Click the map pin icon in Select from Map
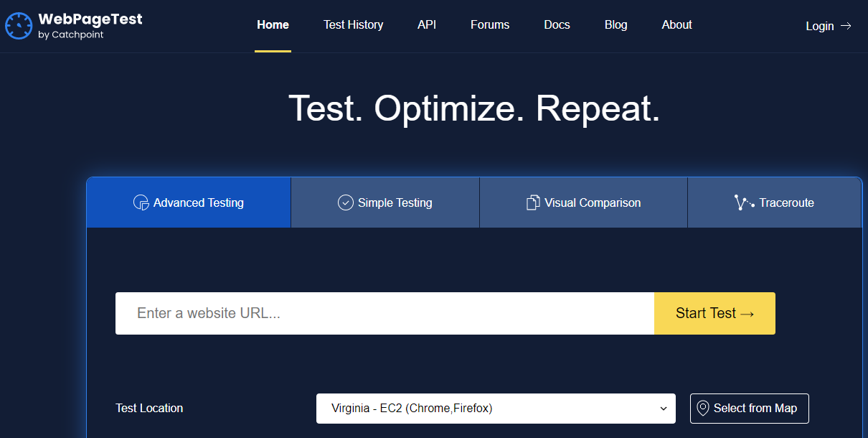Viewport: 868px width, 438px height. [x=702, y=408]
